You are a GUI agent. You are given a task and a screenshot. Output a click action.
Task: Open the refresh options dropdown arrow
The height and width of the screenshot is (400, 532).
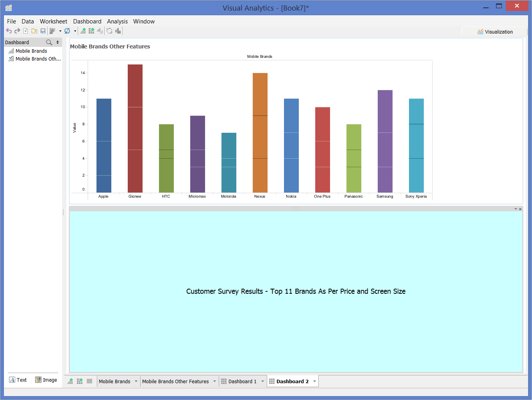click(75, 31)
